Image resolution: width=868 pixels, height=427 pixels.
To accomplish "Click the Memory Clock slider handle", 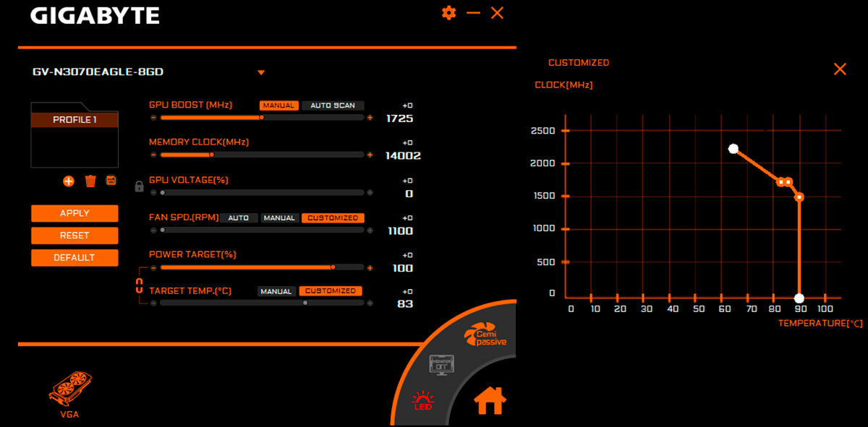I will (x=211, y=155).
